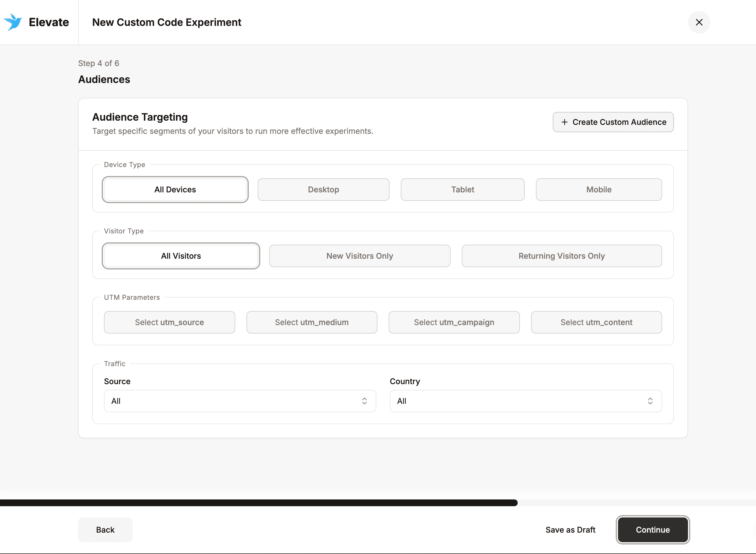This screenshot has height=554, width=756.
Task: Open Select utm_source picker
Action: pyautogui.click(x=169, y=322)
